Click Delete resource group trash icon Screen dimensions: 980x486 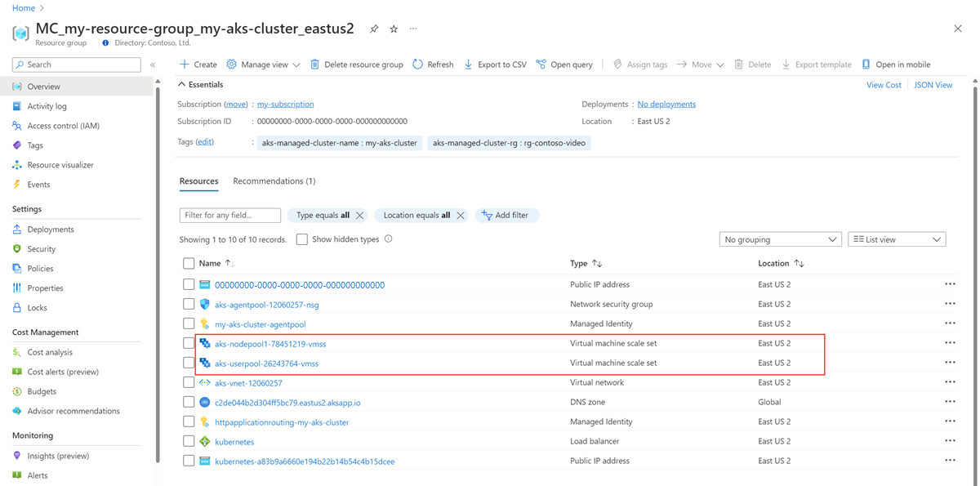(314, 65)
